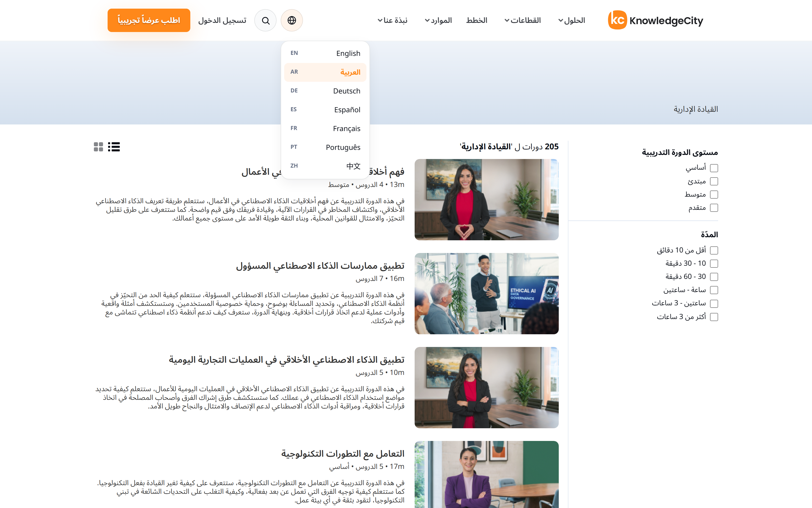This screenshot has height=508, width=812.
Task: Check the أساسي level checkbox
Action: click(714, 168)
